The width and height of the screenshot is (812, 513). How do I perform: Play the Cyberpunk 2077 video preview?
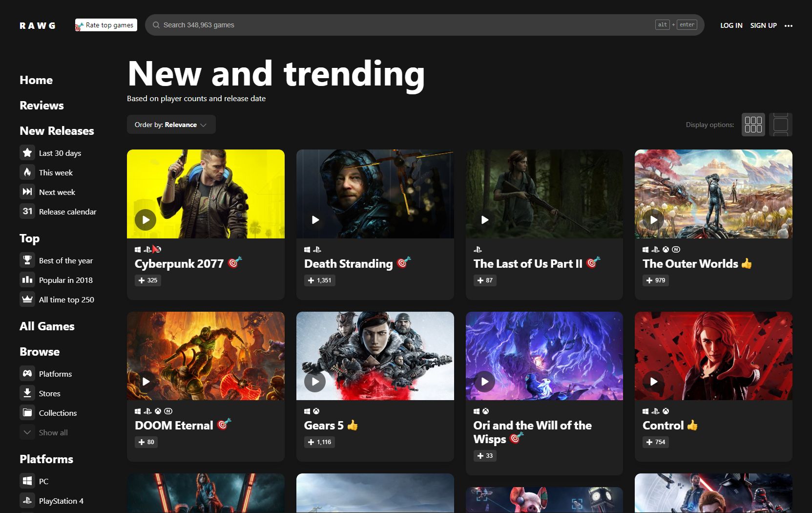click(x=146, y=220)
